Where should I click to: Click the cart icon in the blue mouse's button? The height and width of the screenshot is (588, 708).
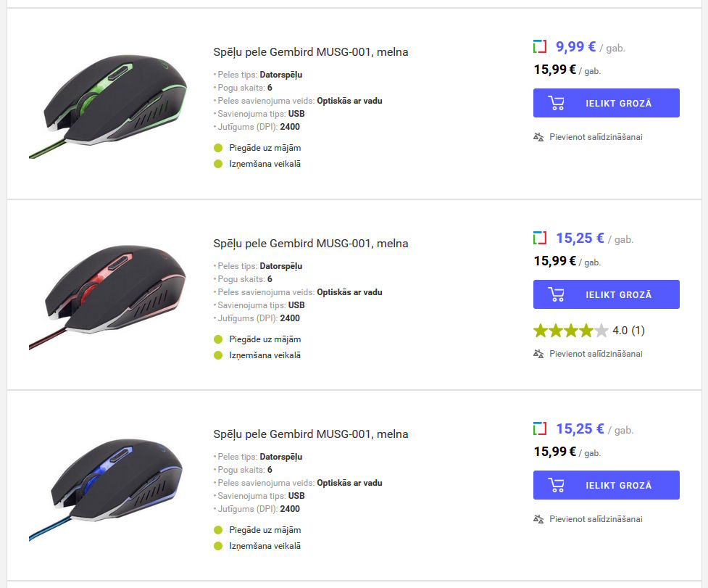pyautogui.click(x=557, y=485)
